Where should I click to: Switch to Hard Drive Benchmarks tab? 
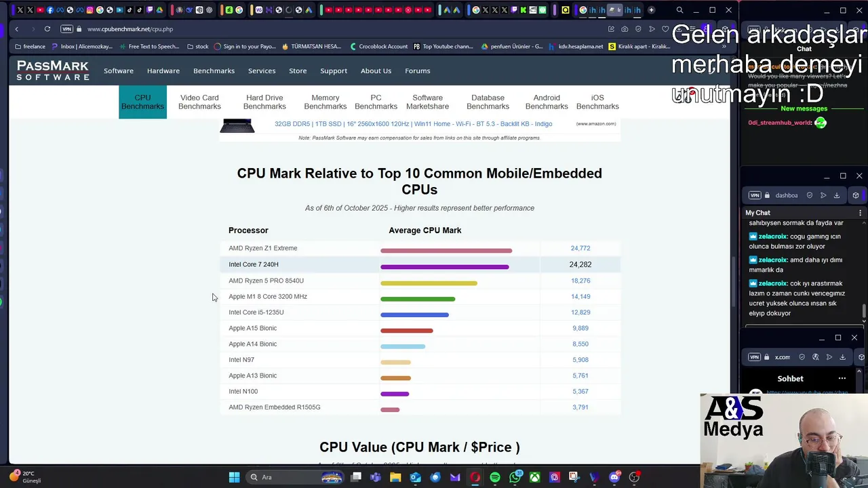(x=264, y=102)
